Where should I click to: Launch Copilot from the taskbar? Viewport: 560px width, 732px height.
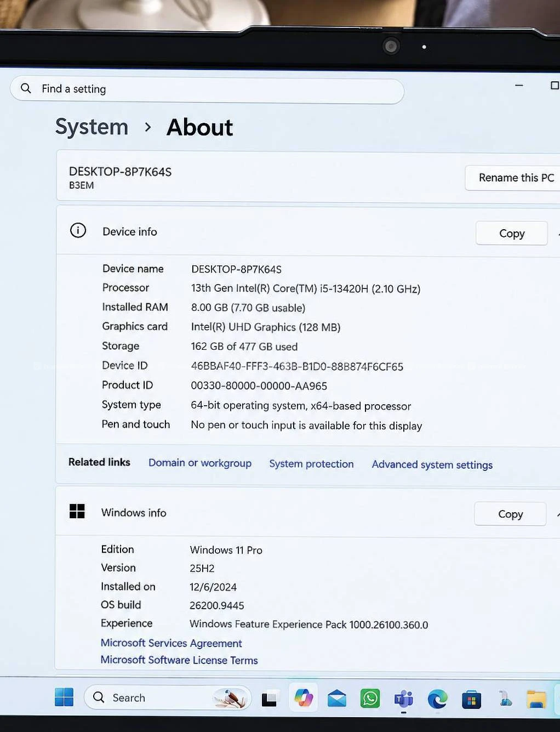click(x=304, y=698)
